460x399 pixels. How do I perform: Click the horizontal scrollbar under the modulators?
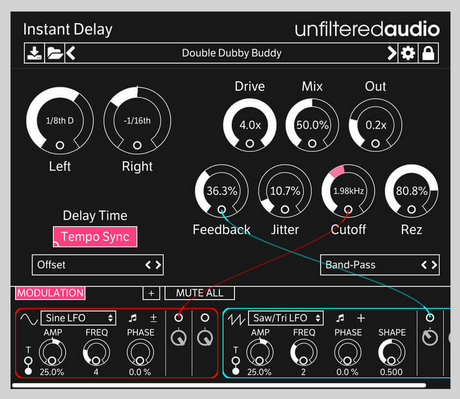[x=219, y=386]
